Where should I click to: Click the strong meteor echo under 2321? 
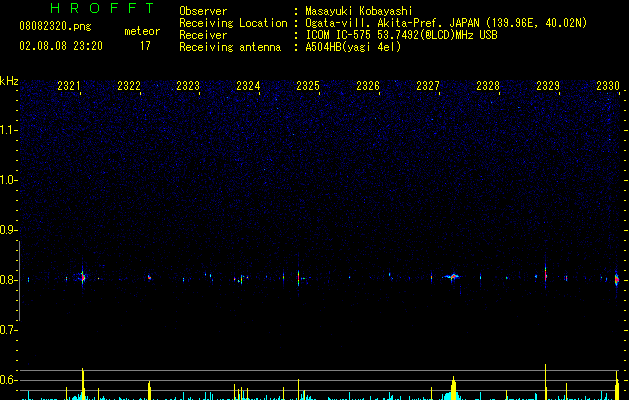pos(83,277)
